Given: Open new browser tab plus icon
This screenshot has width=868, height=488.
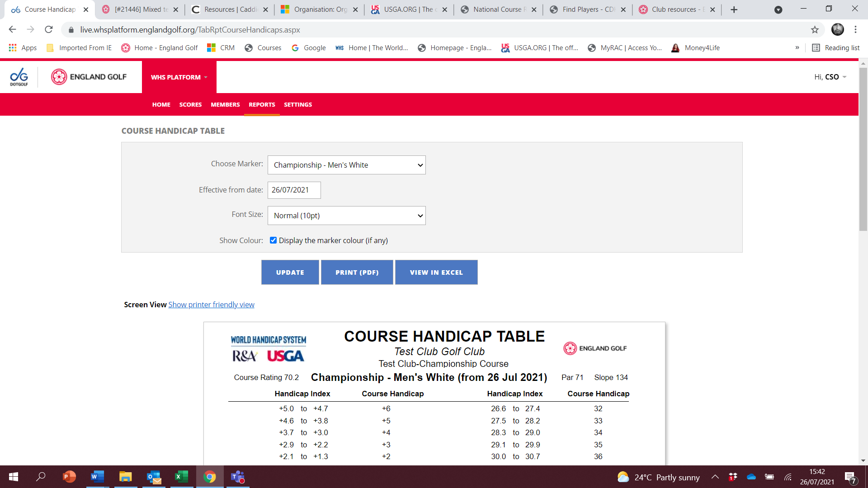Looking at the screenshot, I should click(734, 9).
